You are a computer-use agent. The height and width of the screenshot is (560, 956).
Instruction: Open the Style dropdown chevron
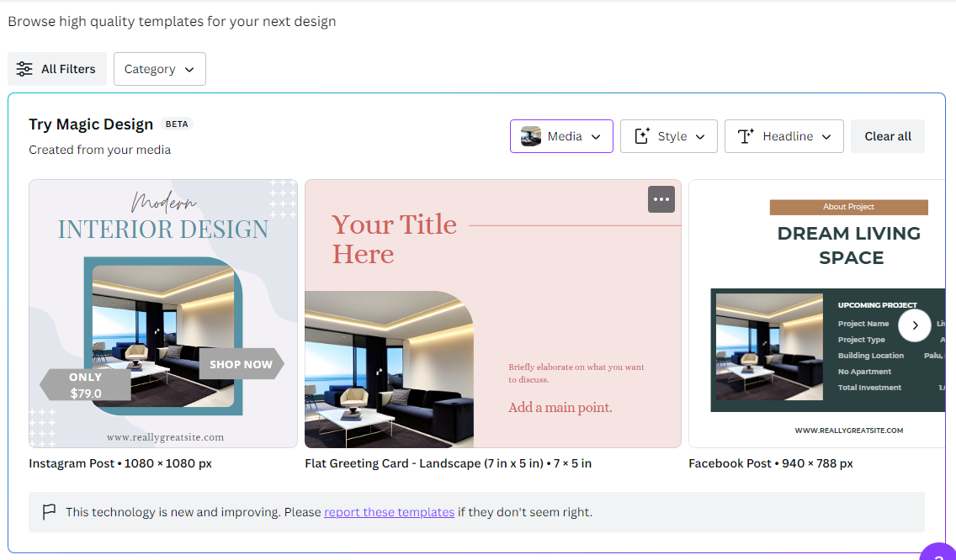(x=700, y=136)
